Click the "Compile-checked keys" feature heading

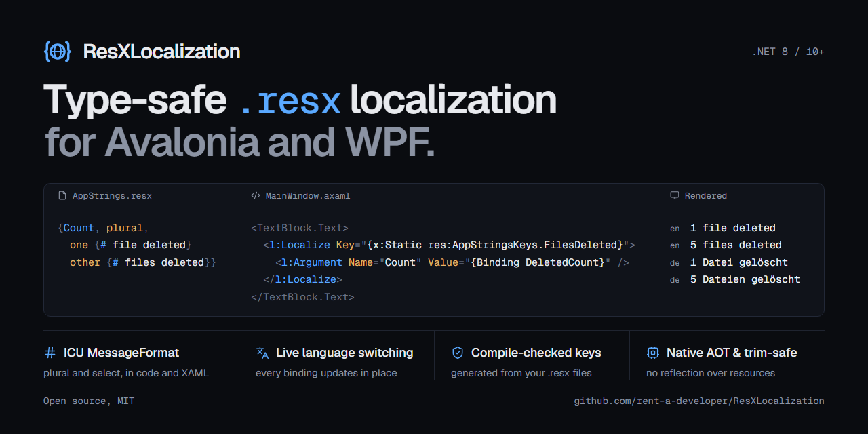pos(536,353)
